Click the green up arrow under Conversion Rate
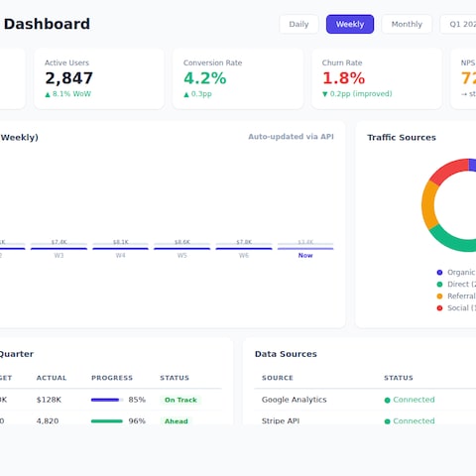The width and height of the screenshot is (476, 476). coord(186,94)
